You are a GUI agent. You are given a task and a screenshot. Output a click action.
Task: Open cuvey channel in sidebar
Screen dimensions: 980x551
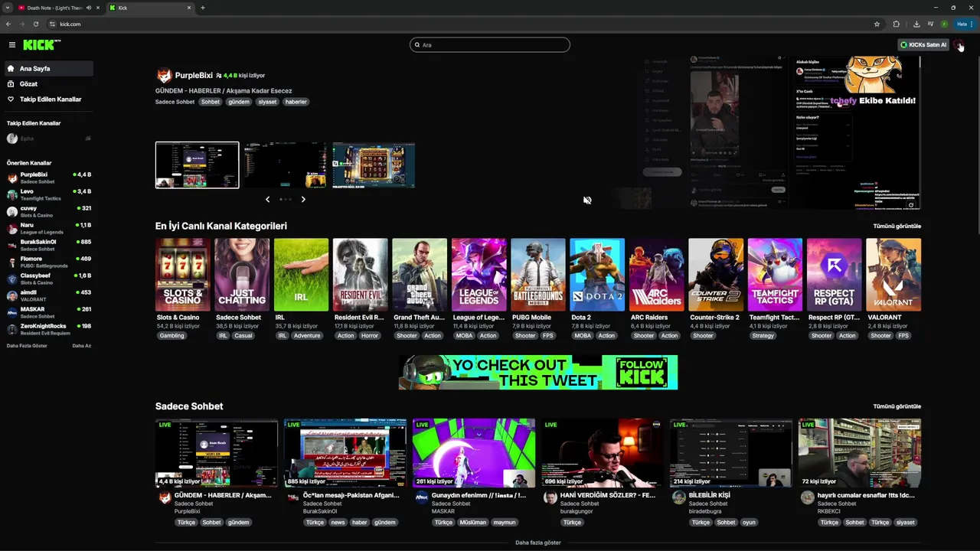tap(48, 211)
